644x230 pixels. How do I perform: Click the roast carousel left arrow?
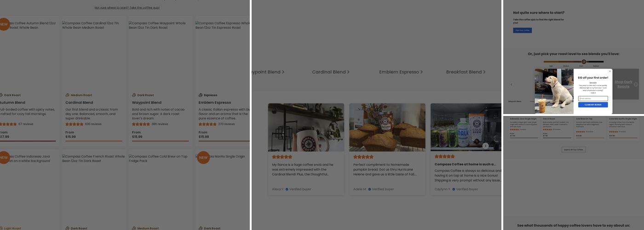point(511,85)
